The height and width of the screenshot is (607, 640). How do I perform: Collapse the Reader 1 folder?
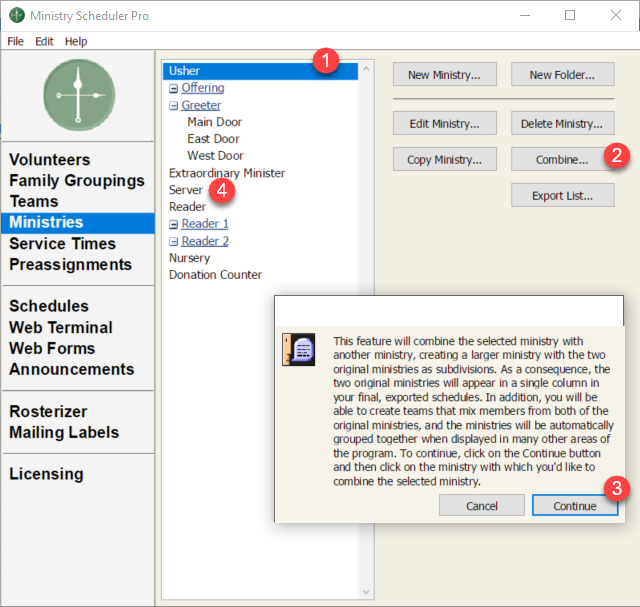coord(173,224)
